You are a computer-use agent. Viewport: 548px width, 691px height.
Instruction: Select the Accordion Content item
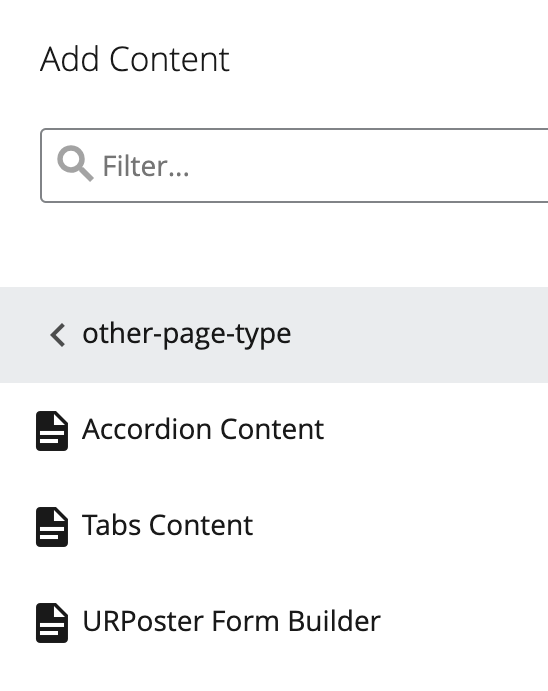(274, 431)
